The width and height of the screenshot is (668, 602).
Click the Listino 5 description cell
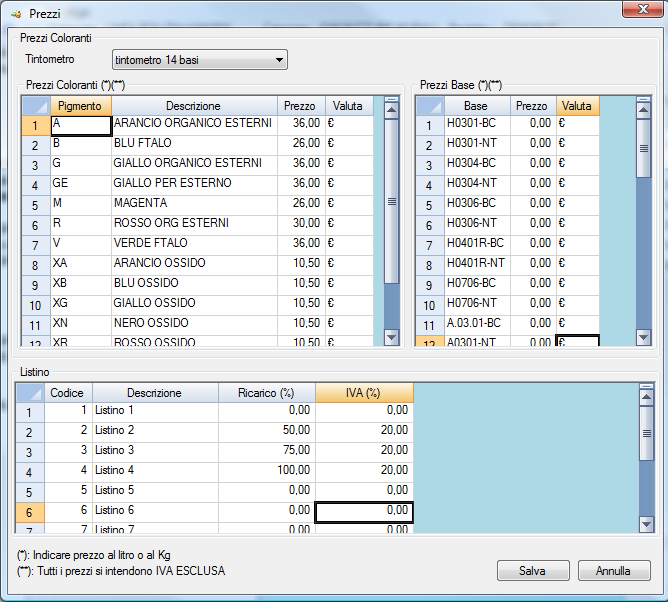(155, 493)
